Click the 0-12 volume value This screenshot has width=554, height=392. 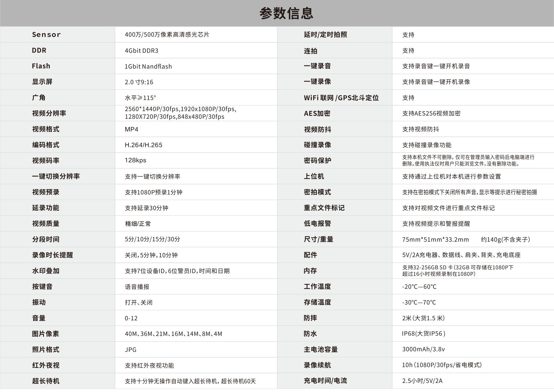[131, 318]
